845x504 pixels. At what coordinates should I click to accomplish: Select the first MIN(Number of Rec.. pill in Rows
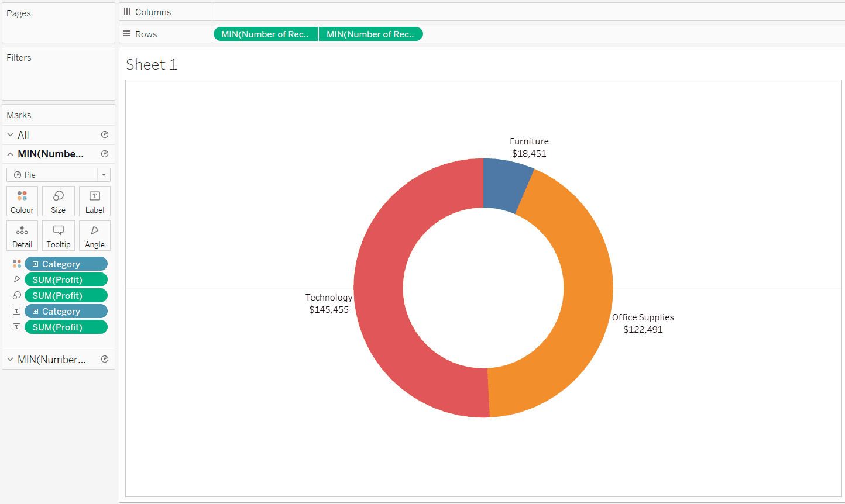(x=265, y=34)
